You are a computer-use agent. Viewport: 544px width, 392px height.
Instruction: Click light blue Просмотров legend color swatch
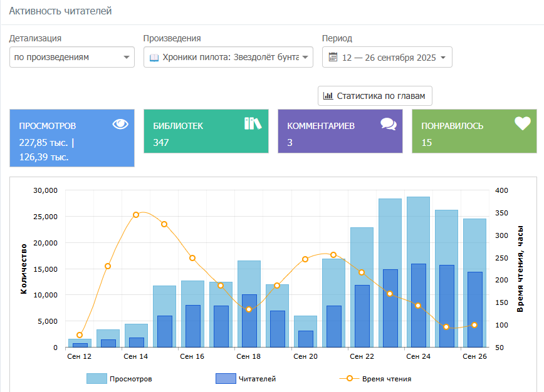[97, 379]
